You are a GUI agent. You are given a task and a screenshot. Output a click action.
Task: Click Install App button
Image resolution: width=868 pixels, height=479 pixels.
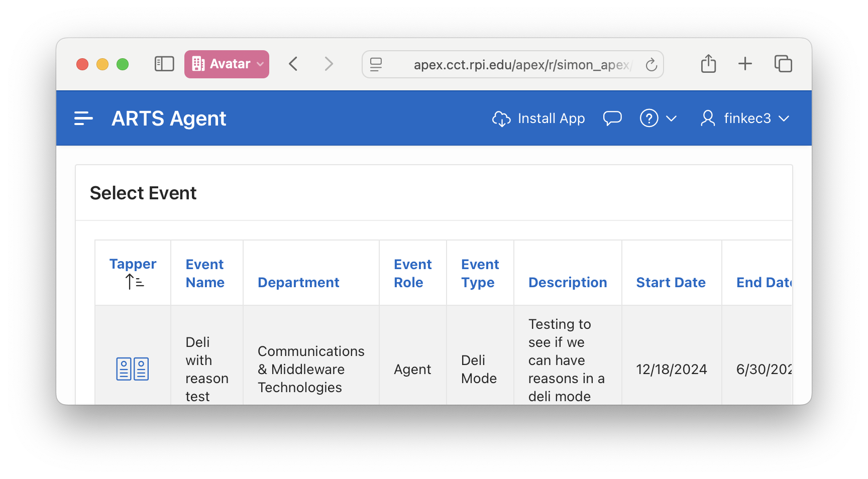[538, 118]
